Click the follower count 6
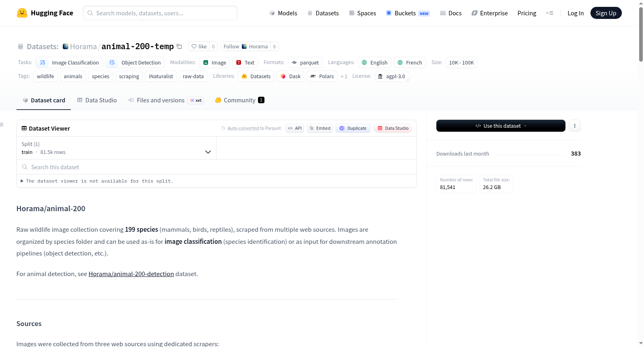 [x=275, y=46]
